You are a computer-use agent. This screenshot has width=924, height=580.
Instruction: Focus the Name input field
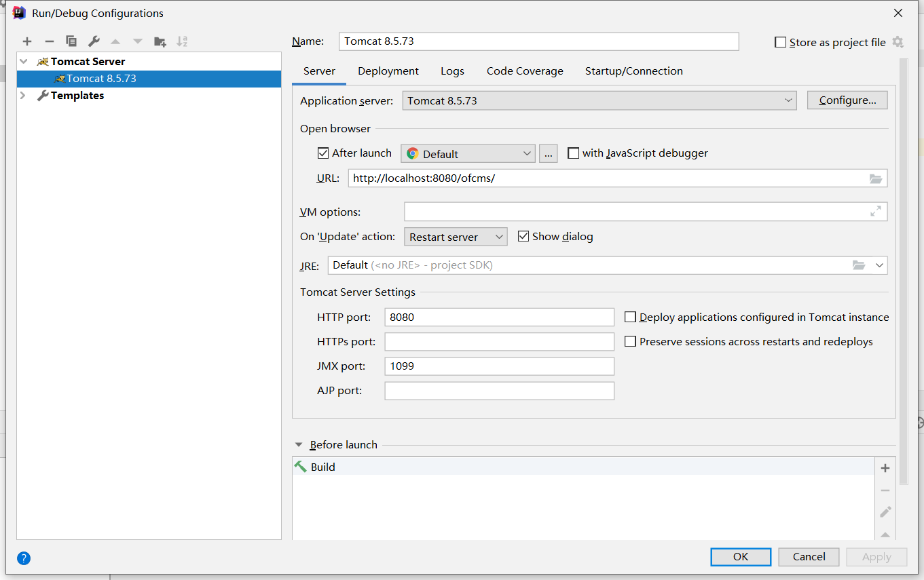coord(538,41)
